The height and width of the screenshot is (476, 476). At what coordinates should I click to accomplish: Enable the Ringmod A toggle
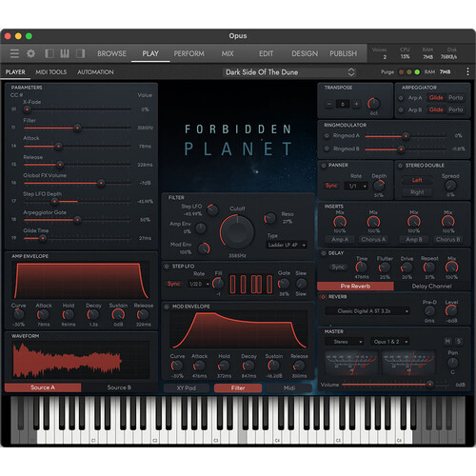tap(327, 136)
